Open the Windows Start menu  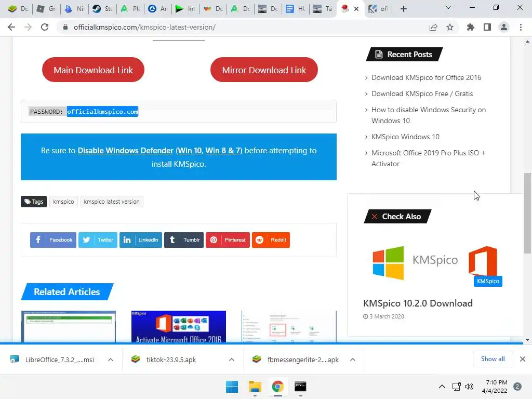click(x=232, y=387)
